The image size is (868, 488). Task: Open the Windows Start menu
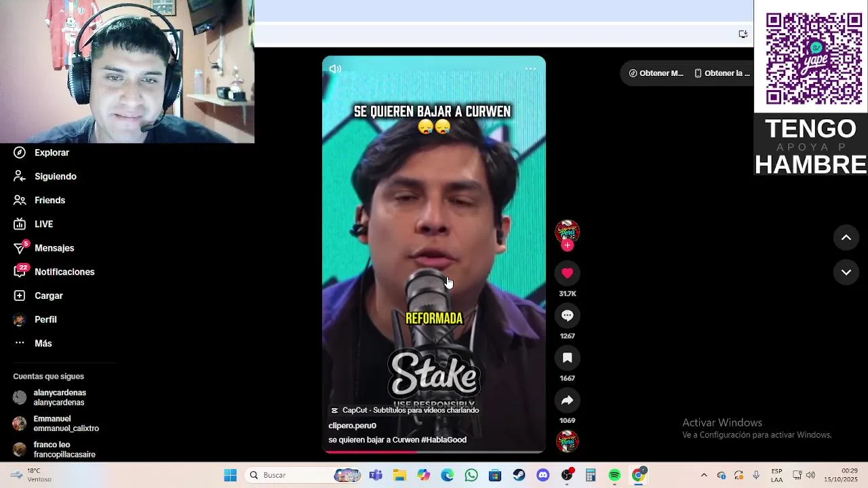click(x=231, y=475)
